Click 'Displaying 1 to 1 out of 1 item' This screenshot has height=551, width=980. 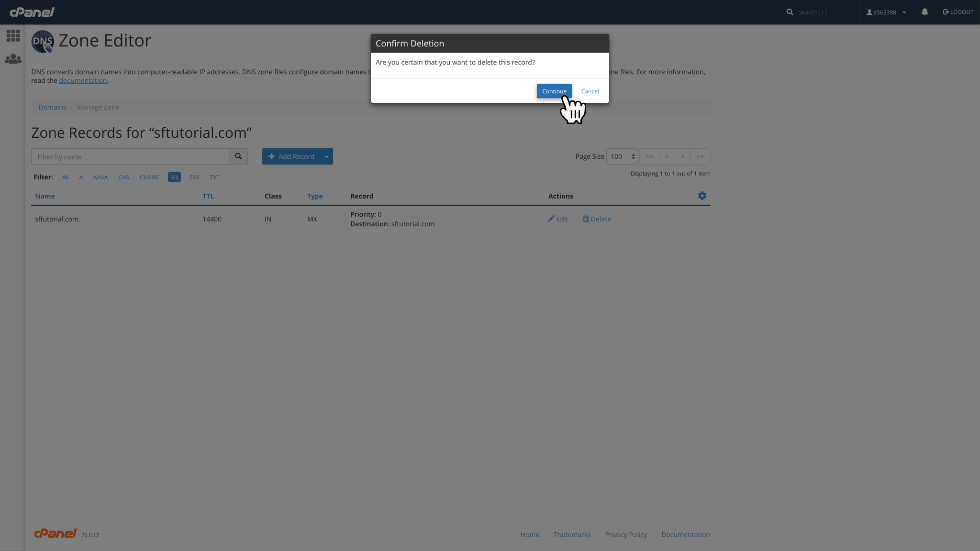(x=670, y=174)
